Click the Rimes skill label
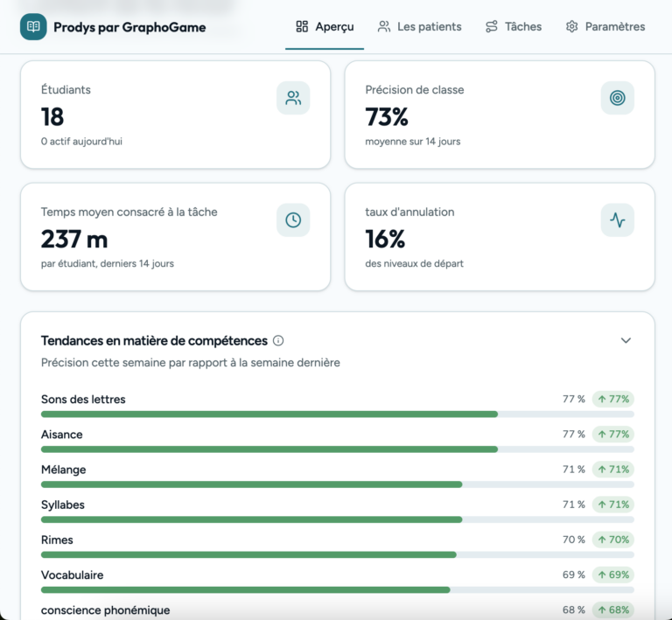672x620 pixels. pos(57,540)
